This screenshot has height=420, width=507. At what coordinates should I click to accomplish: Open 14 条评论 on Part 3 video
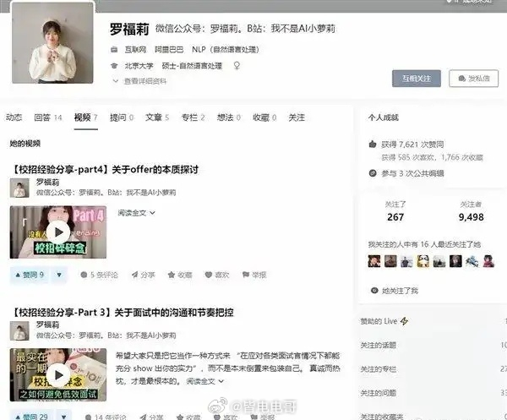(106, 417)
